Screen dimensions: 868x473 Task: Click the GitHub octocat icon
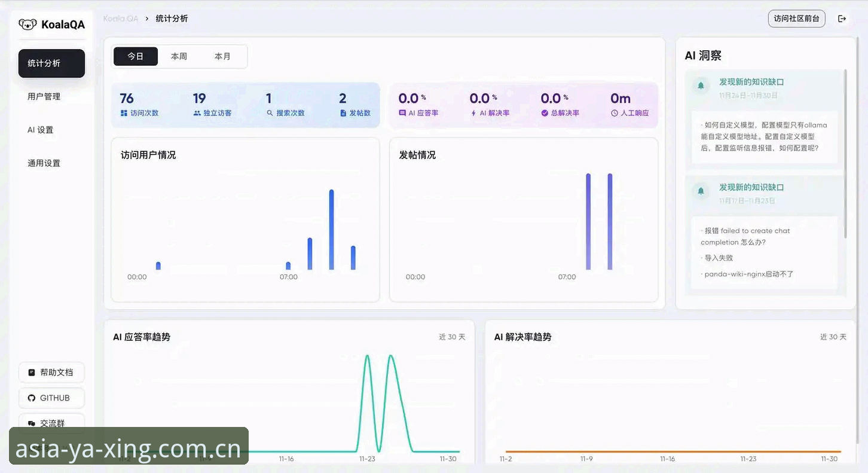(32, 398)
